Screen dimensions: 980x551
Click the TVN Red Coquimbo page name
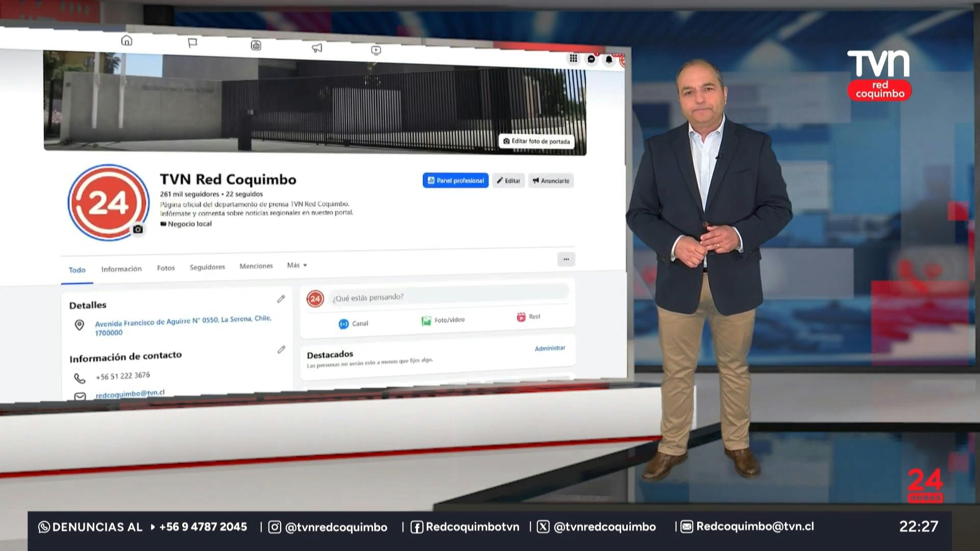pyautogui.click(x=228, y=180)
